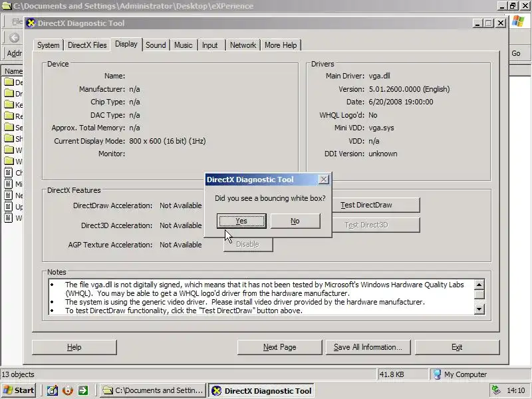Click the My Computer status bar icon
This screenshot has height=399, width=532.
pyautogui.click(x=437, y=374)
